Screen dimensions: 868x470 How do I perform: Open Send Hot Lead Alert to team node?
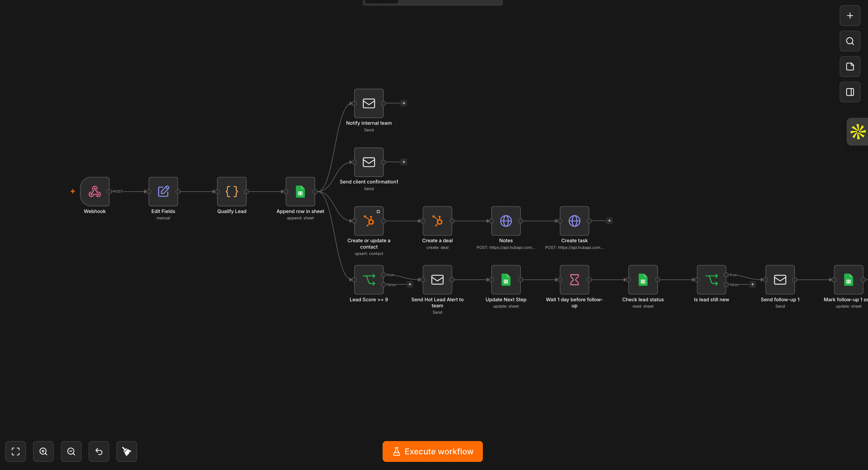point(437,280)
